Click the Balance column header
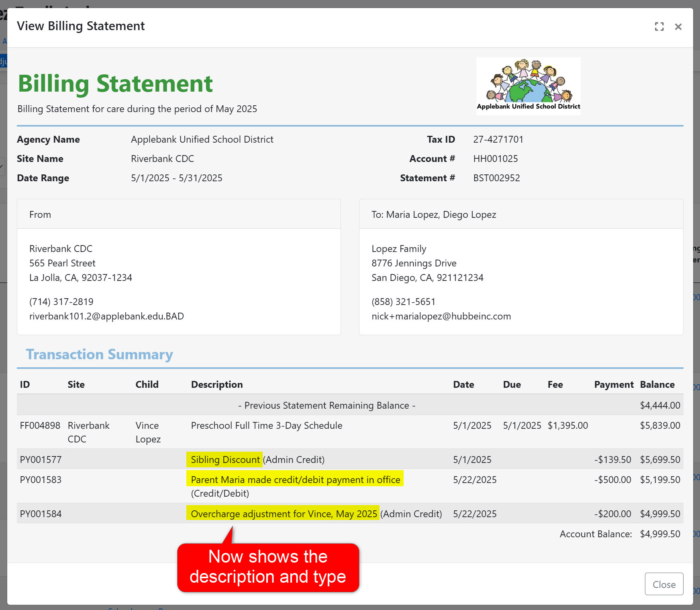 pos(657,385)
